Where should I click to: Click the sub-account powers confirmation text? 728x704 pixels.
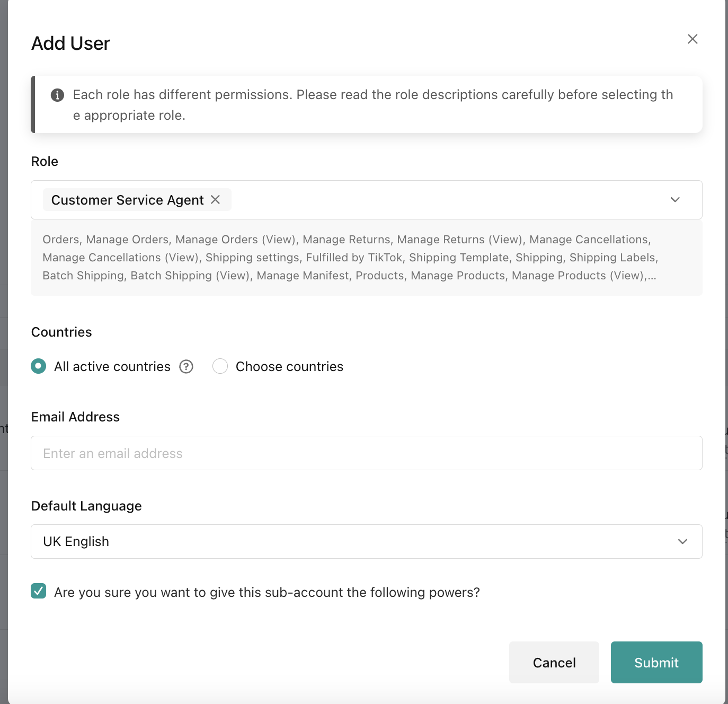point(267,592)
